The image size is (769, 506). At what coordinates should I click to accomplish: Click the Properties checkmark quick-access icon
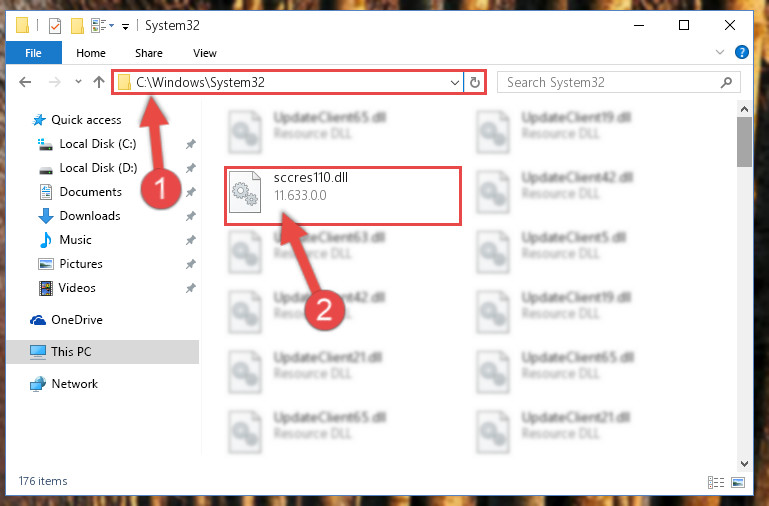[55, 25]
